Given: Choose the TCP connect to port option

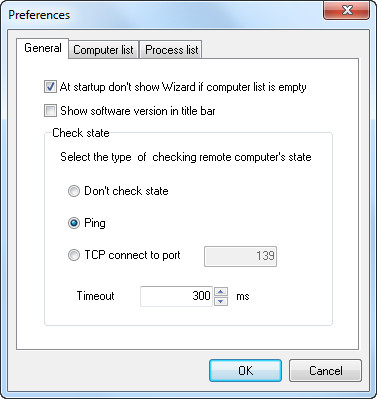Looking at the screenshot, I should tap(74, 255).
